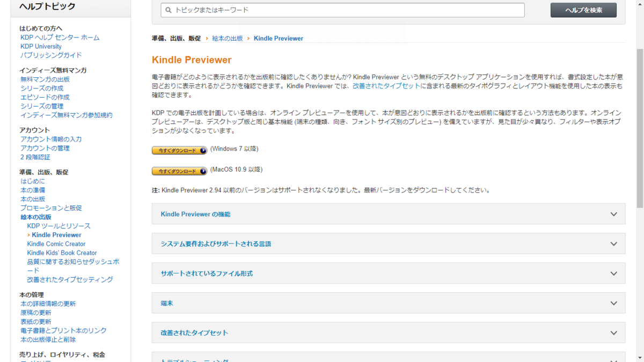Click the MacOS 10.9 以降 download button
644x362 pixels.
(179, 171)
